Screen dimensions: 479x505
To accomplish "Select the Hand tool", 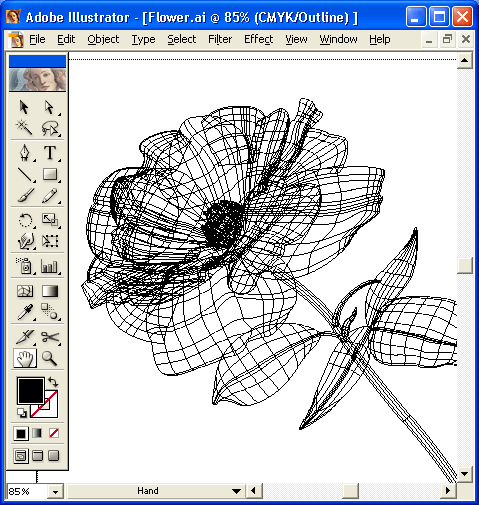I will 25,358.
